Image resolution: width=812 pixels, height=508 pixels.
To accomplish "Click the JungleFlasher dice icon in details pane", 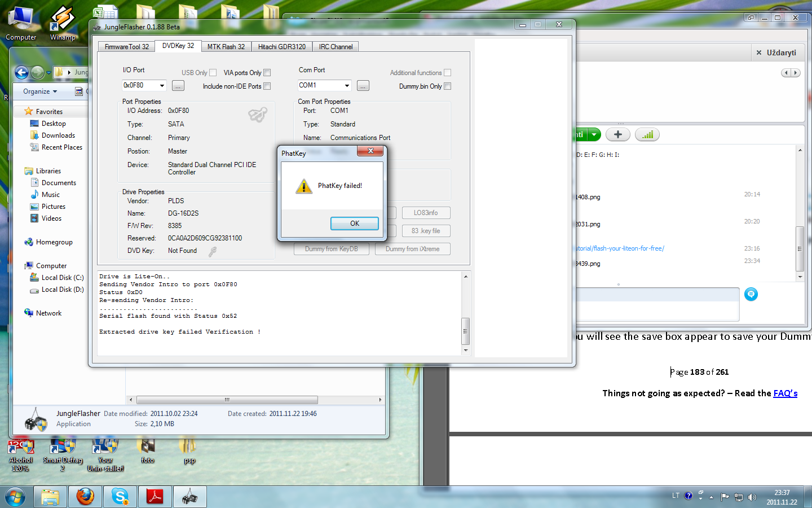I will coord(36,419).
